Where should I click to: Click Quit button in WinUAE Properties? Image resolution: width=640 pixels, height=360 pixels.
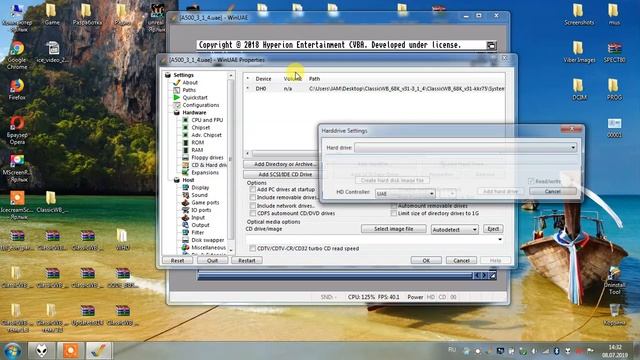(212, 260)
